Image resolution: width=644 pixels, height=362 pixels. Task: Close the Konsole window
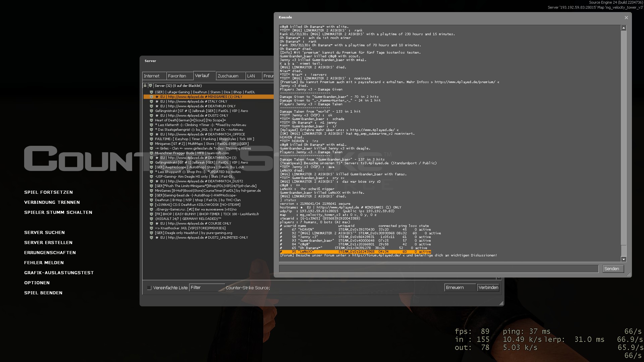point(626,17)
